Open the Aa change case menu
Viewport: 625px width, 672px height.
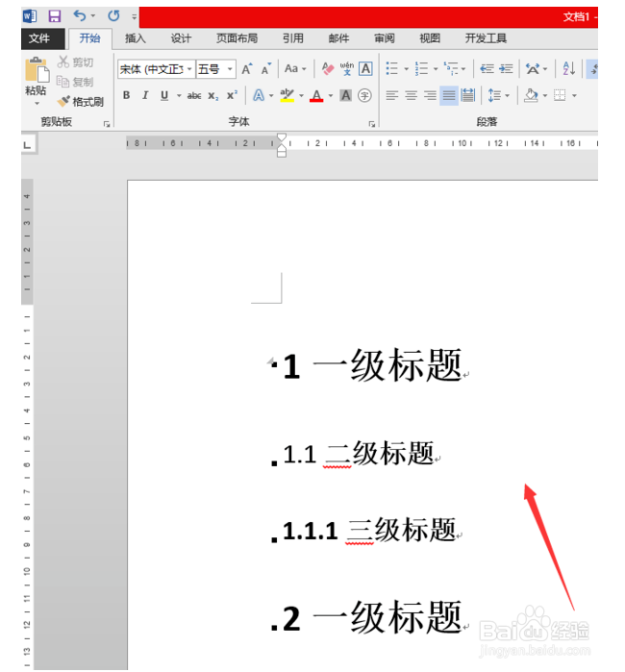(295, 68)
